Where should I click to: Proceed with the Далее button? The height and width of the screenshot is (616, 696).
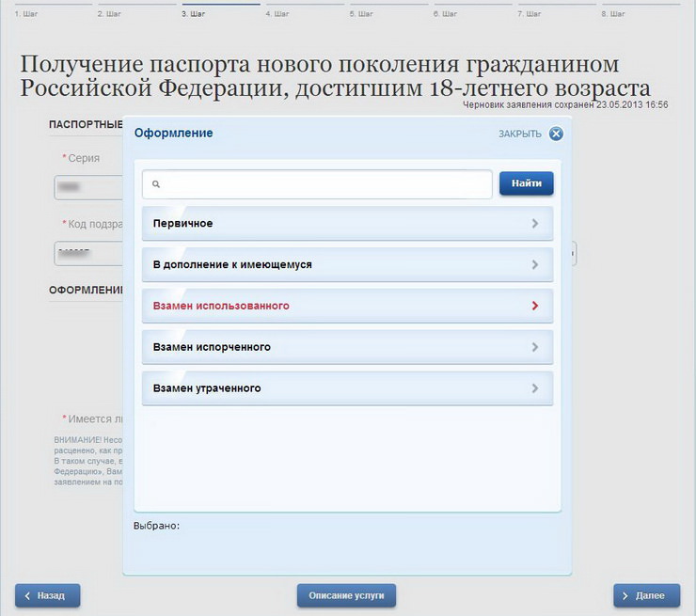click(x=646, y=595)
